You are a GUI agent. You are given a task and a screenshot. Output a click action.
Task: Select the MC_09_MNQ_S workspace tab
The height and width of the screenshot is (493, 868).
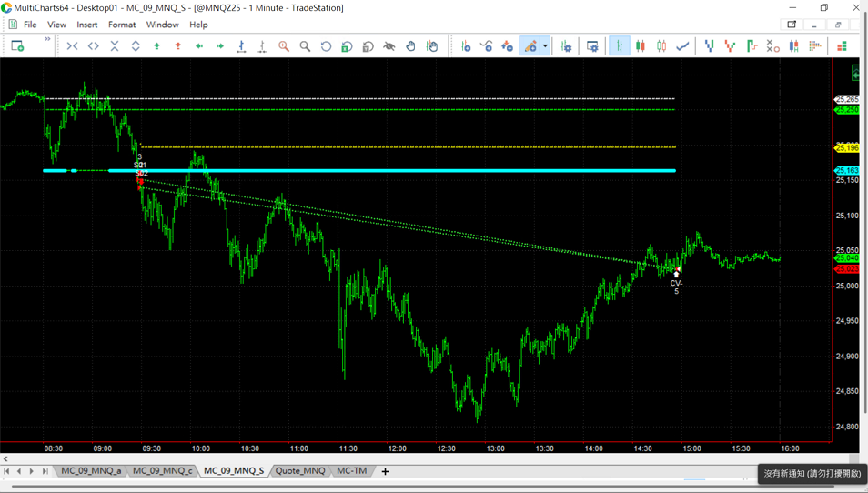point(234,471)
